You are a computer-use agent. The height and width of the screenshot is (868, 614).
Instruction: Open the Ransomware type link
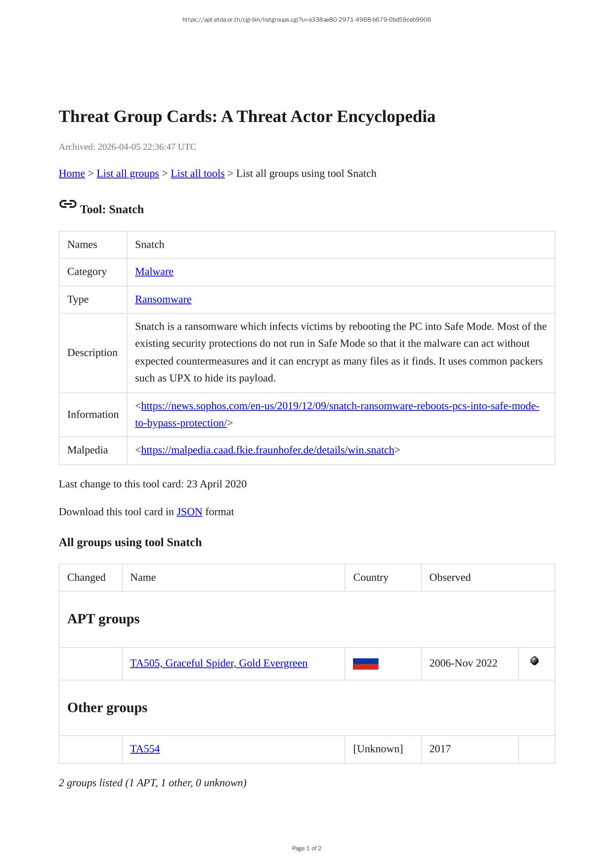[163, 300]
